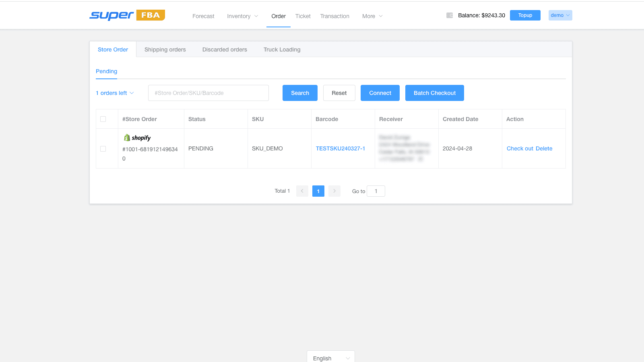Open the Forecast menu item
The height and width of the screenshot is (362, 644).
tap(203, 16)
